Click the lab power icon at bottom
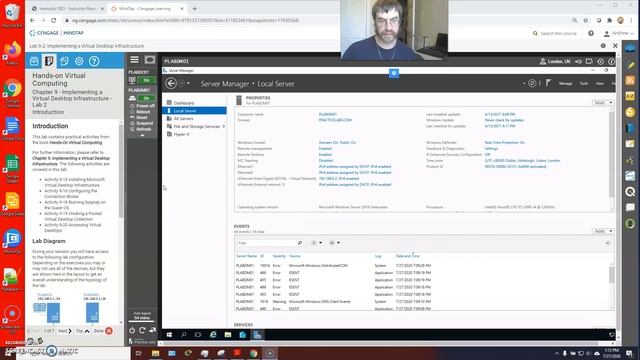640x360 pixels. [132, 330]
